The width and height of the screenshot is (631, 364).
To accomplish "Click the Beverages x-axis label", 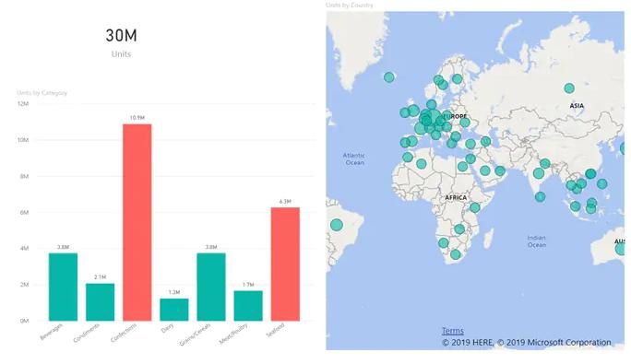I will (52, 332).
